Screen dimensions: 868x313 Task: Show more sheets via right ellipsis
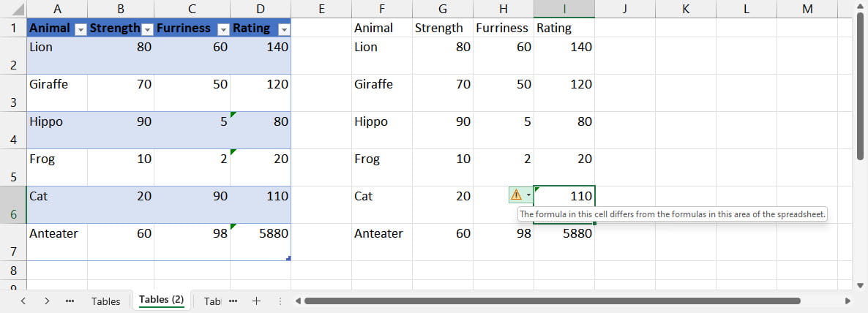tap(233, 301)
